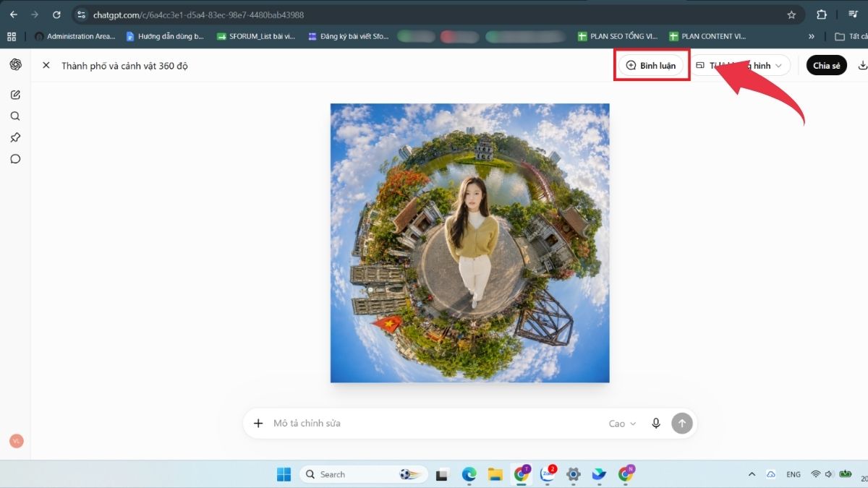Open the user avatar profile menu
Screen dimensions: 868x488
click(16, 441)
